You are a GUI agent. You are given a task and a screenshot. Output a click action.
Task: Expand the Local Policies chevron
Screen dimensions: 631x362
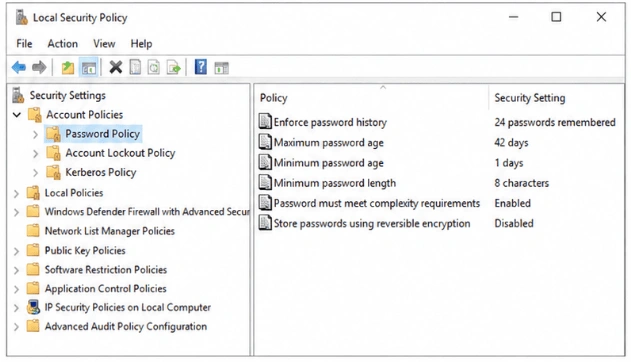tap(16, 193)
